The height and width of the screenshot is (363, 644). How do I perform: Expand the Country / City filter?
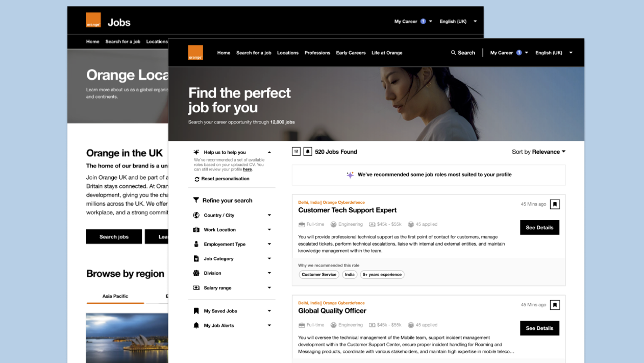point(269,215)
